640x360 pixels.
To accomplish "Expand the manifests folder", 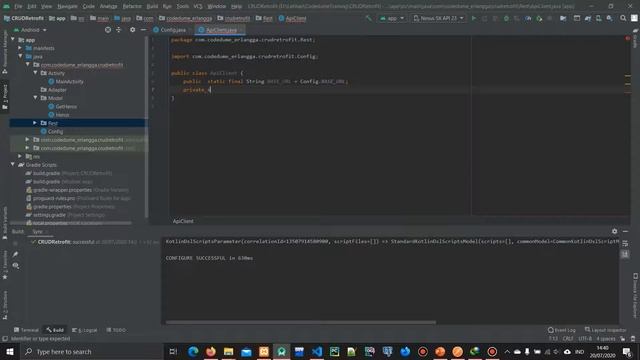I will pyautogui.click(x=20, y=48).
